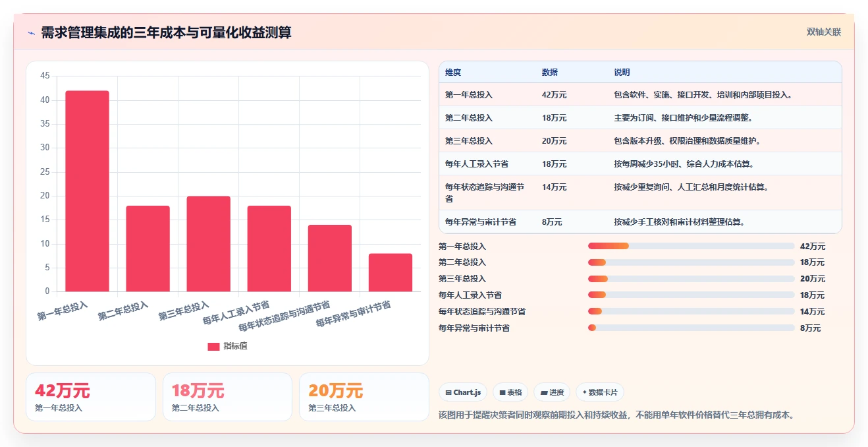The image size is (868, 447).
Task: Click the 第三年总投入 bar in the chart
Action: [x=208, y=244]
